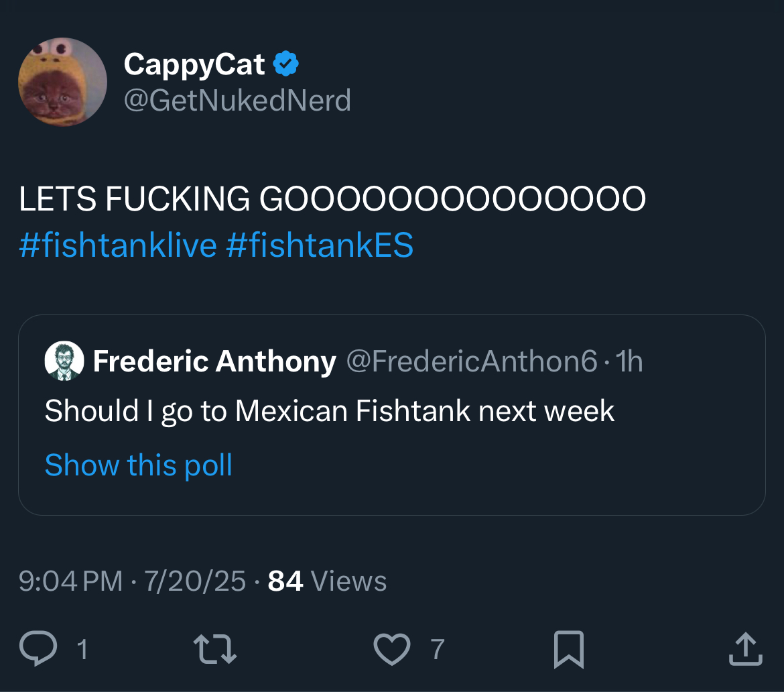Click the 9:04 PM timestamp

coord(70,581)
